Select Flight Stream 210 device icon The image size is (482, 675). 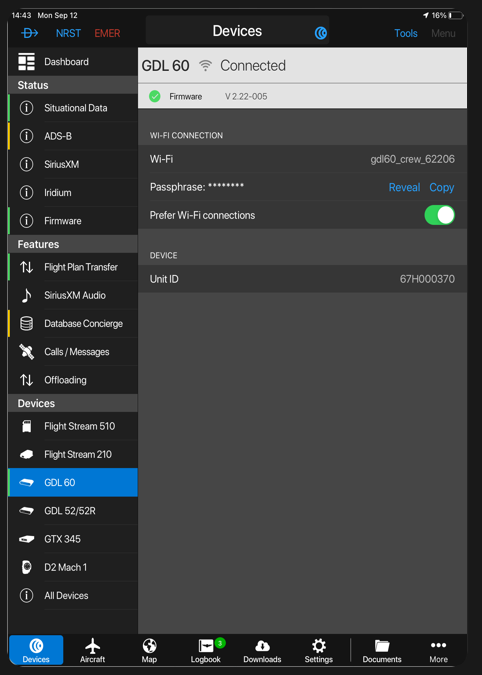(x=27, y=455)
